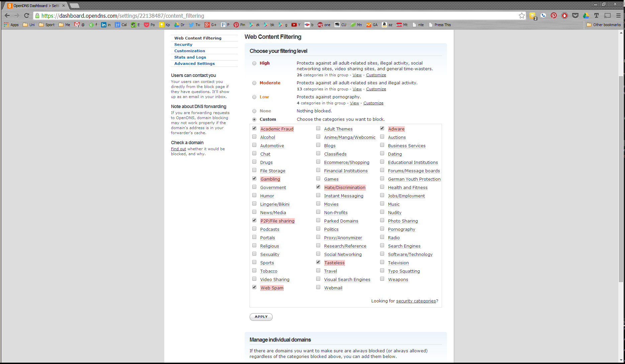Open the Sport bookmarks folder
Screen dimensions: 625x364
(x=47, y=25)
